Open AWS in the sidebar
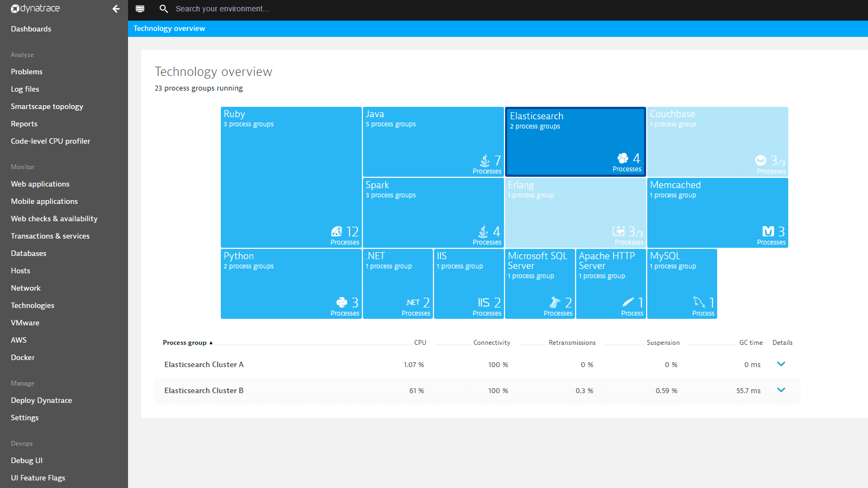Image resolution: width=868 pixels, height=488 pixels. pyautogui.click(x=19, y=340)
